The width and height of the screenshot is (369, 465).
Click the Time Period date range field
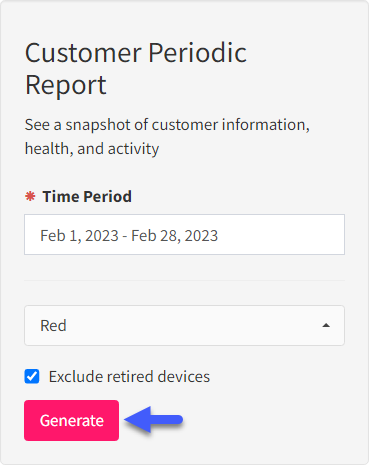pos(184,235)
